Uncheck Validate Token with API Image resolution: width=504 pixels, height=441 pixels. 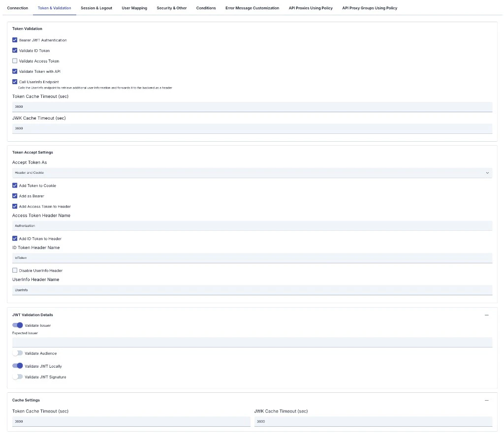click(15, 71)
